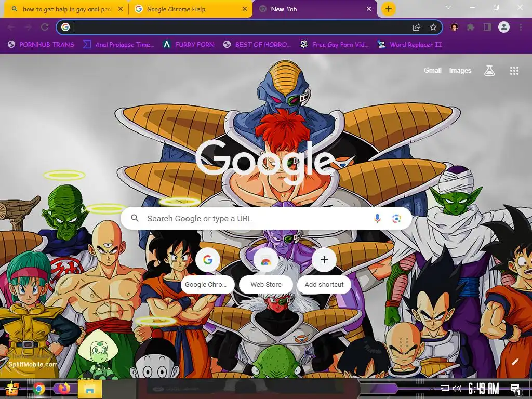Viewport: 532px width, 399px height.
Task: Select the New Tab tab
Action: point(315,9)
